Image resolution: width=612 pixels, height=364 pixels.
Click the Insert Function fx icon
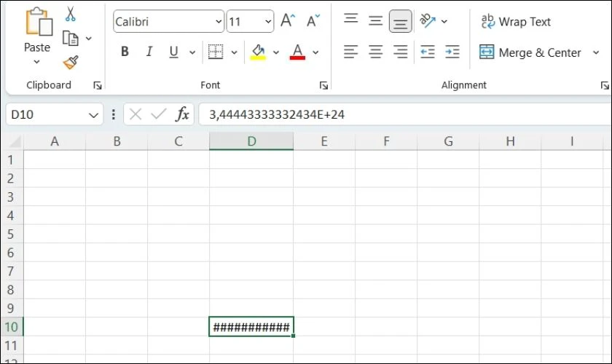coord(182,114)
